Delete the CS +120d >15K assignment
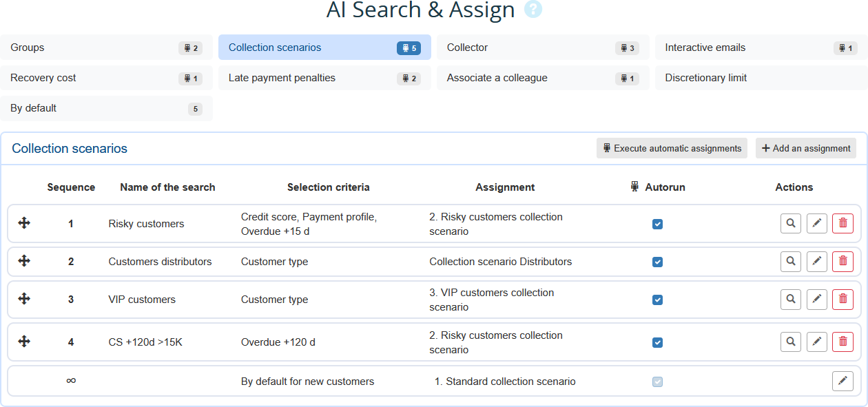Viewport: 868px width, 407px height. pos(843,342)
